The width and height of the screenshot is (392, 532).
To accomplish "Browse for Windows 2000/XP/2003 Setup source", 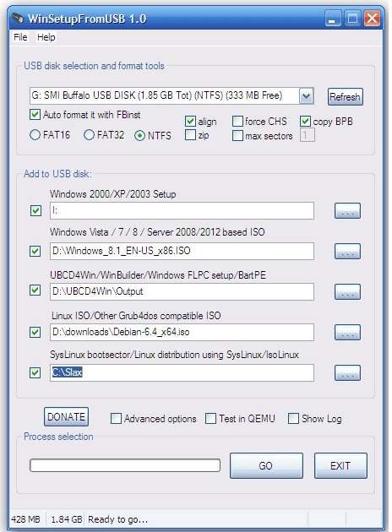I will (347, 211).
